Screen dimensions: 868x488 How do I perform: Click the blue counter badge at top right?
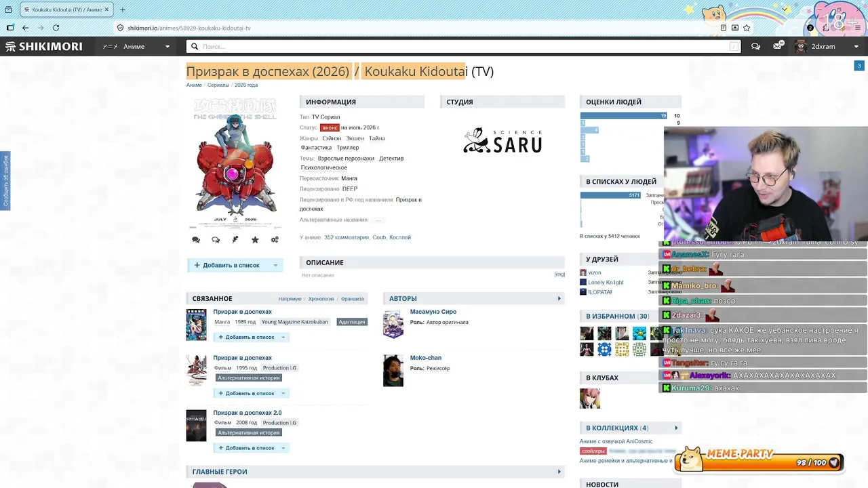pos(859,66)
